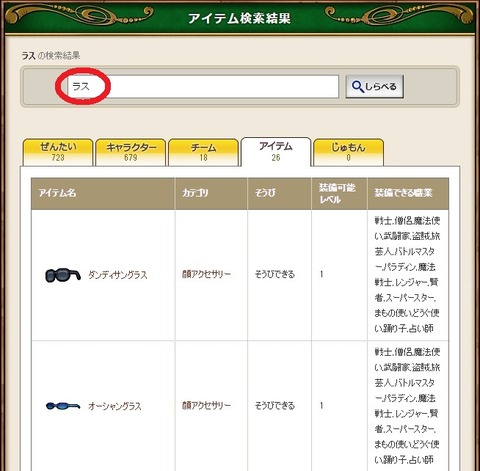Click the オーシャングラス blue glasses icon

point(63,406)
